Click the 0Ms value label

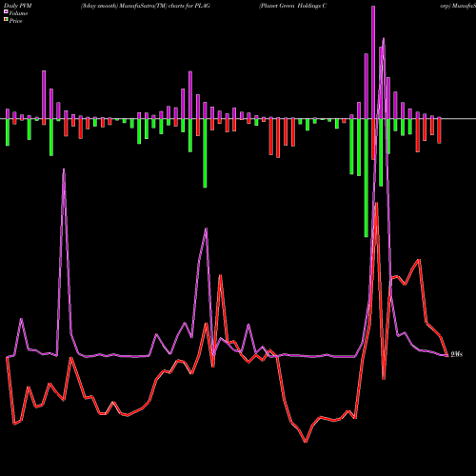[457, 354]
